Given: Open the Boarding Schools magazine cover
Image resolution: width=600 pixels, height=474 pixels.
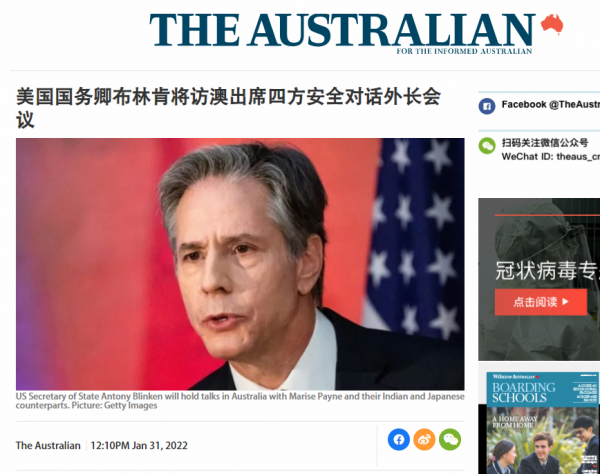Looking at the screenshot, I should (x=542, y=423).
